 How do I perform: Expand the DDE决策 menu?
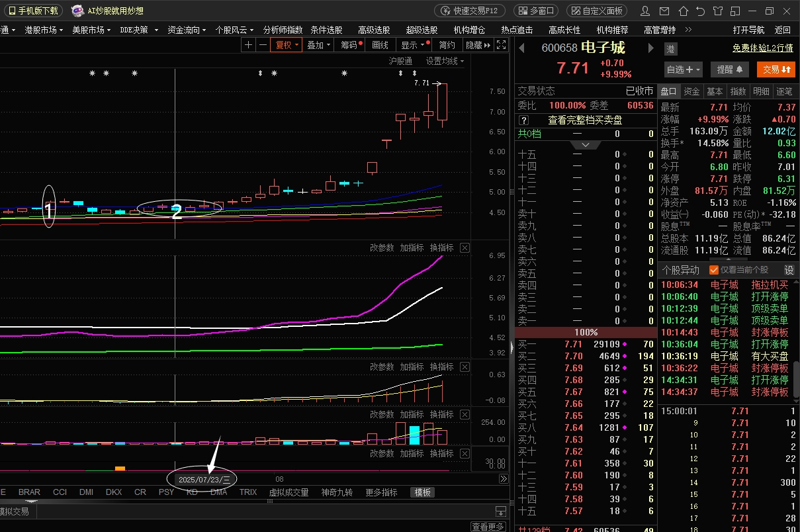click(139, 30)
